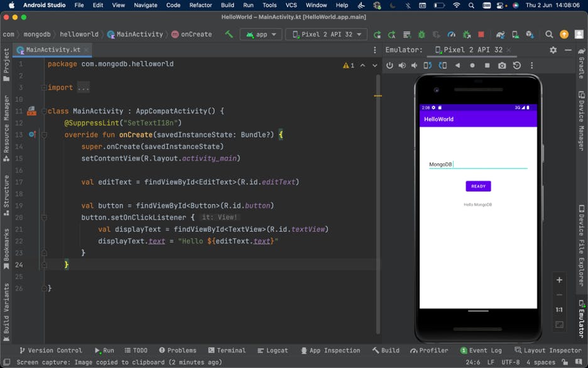The image size is (588, 368).
Task: Click emulator Back triangle button
Action: point(457,65)
